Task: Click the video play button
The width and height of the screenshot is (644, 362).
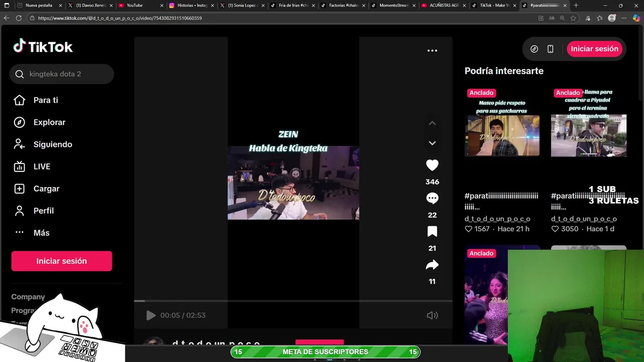Action: tap(150, 315)
